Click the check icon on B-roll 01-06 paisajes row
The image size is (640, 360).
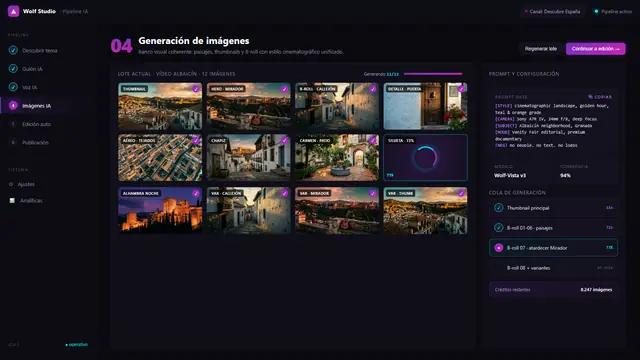tap(498, 227)
